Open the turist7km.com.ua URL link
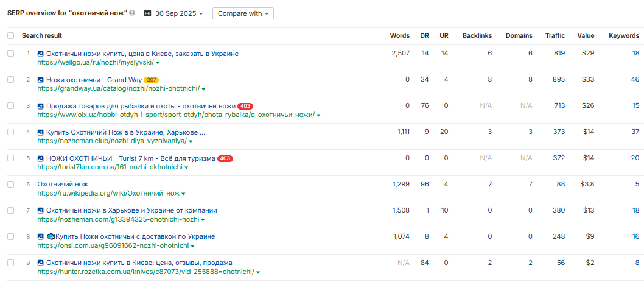This screenshot has height=282, width=644. point(110,167)
